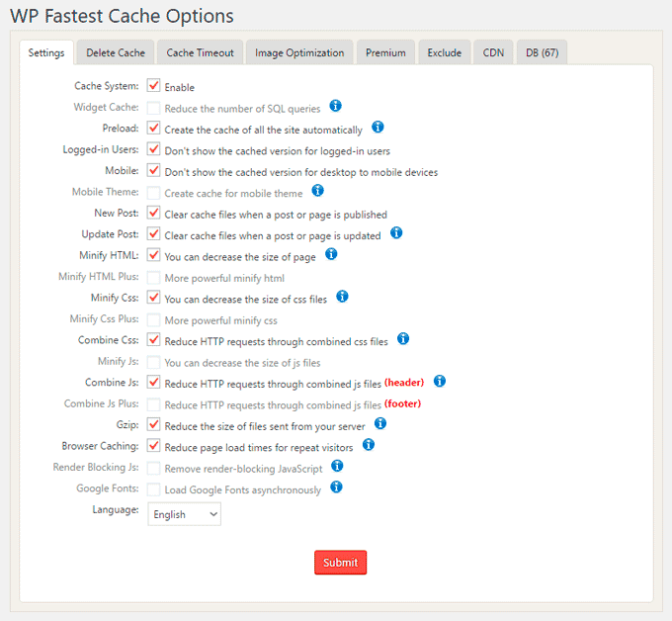This screenshot has height=621, width=672.
Task: Show info for Minify HTML option
Action: (332, 254)
